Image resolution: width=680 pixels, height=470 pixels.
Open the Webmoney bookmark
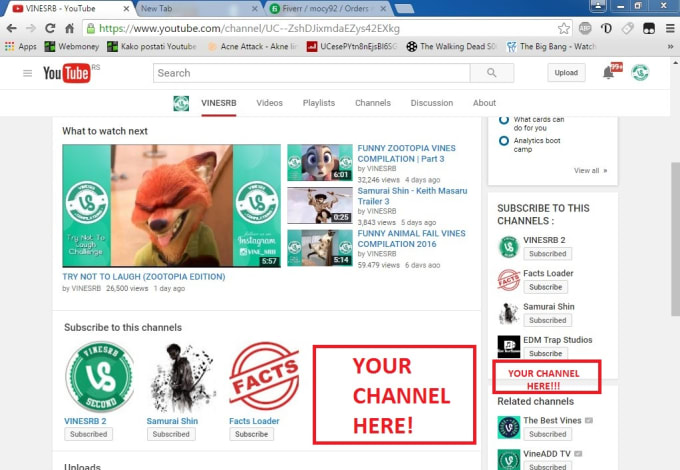[72, 46]
